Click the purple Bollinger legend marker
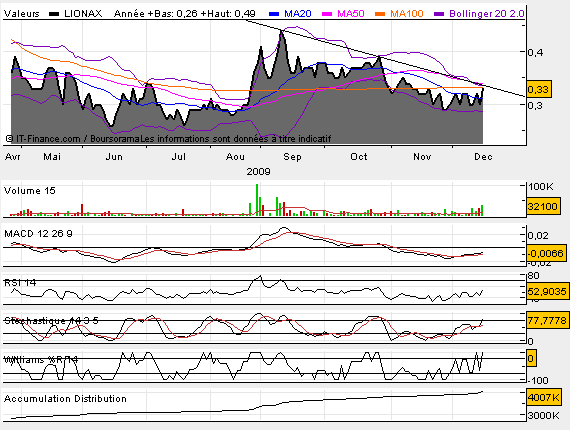This screenshot has width=570, height=430. pos(439,14)
